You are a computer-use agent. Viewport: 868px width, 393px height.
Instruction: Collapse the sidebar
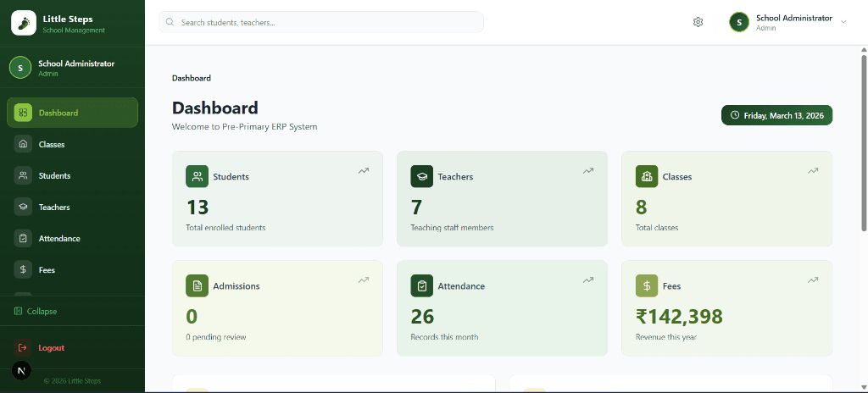[36, 311]
